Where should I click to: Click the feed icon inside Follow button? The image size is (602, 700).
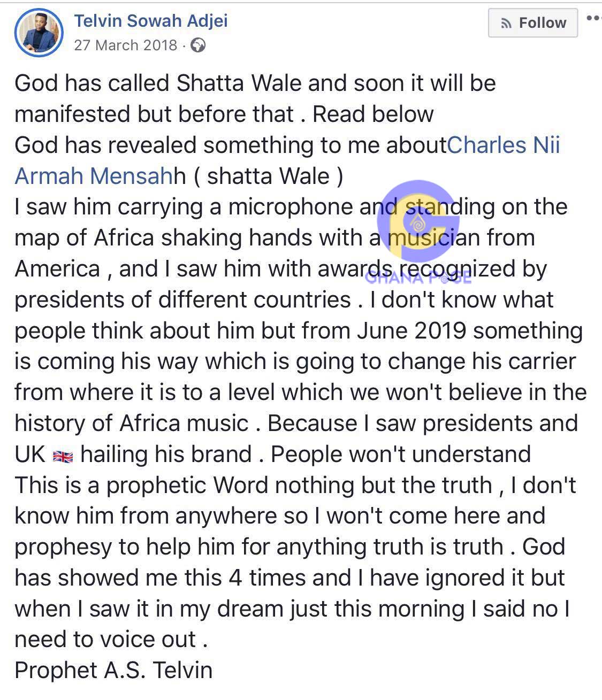pyautogui.click(x=506, y=23)
